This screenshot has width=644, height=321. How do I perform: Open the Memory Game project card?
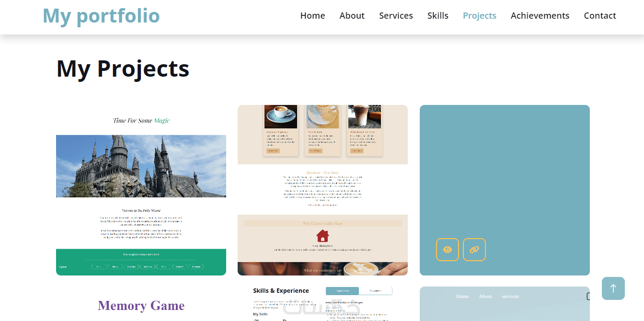(141, 304)
